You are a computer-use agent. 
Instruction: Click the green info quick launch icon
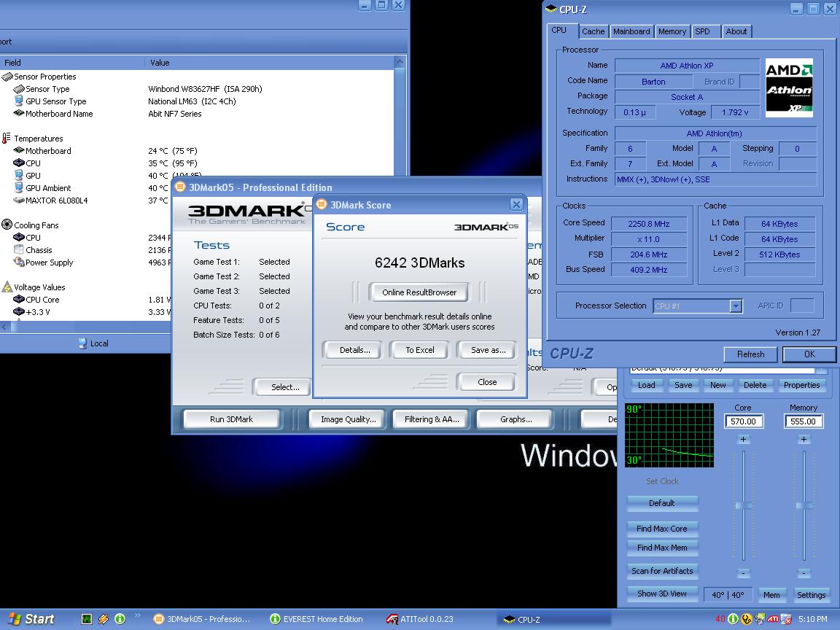pyautogui.click(x=120, y=619)
